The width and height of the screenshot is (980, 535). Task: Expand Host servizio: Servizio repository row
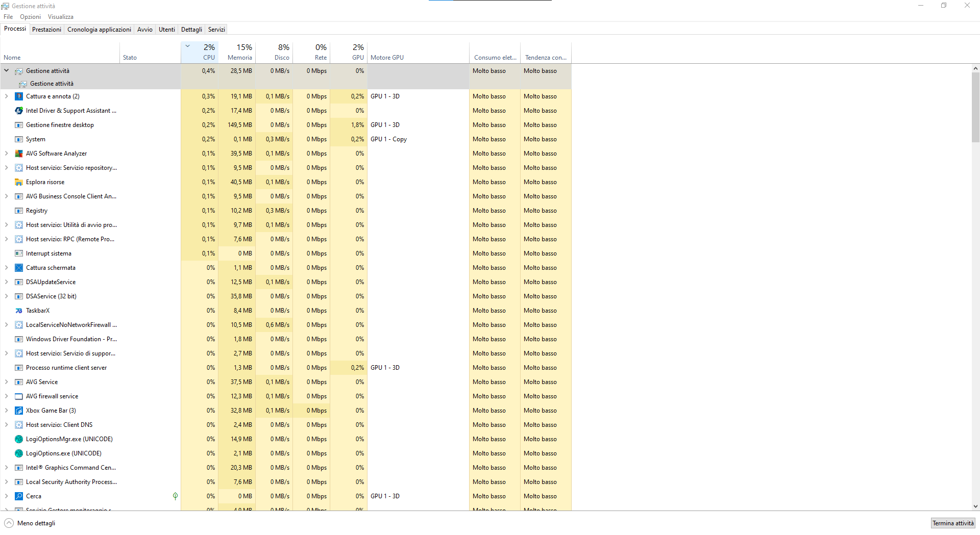point(7,168)
